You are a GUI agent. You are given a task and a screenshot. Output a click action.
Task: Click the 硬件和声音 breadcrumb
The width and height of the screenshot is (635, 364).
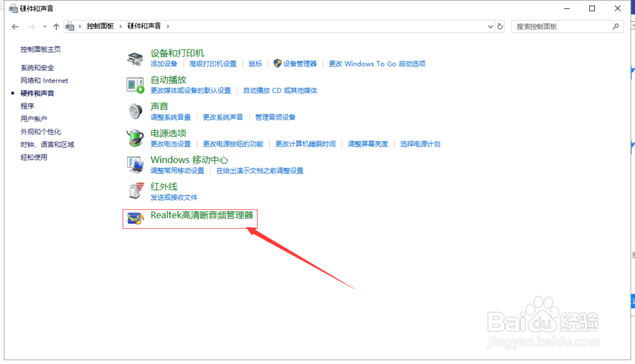coord(144,26)
